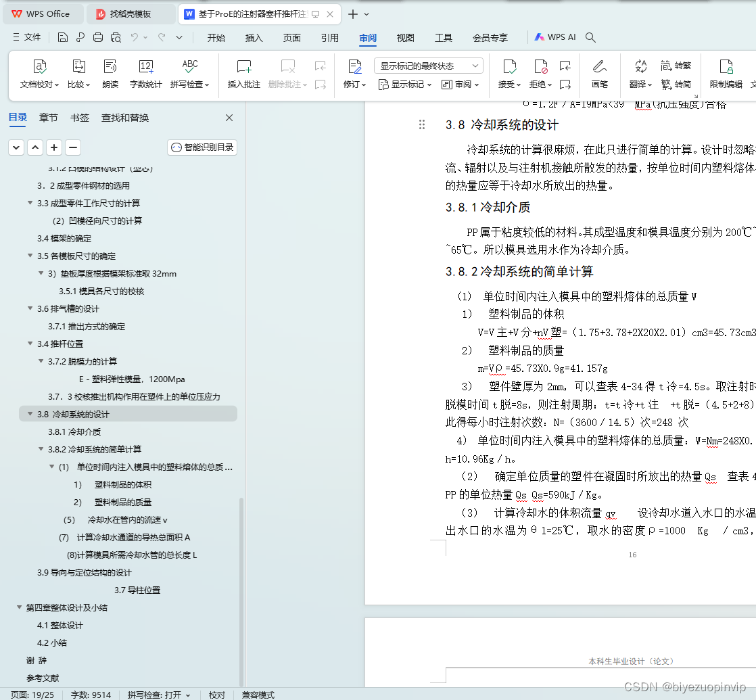Jump to 参考文献 in outline
The height and width of the screenshot is (700, 756).
click(x=43, y=678)
